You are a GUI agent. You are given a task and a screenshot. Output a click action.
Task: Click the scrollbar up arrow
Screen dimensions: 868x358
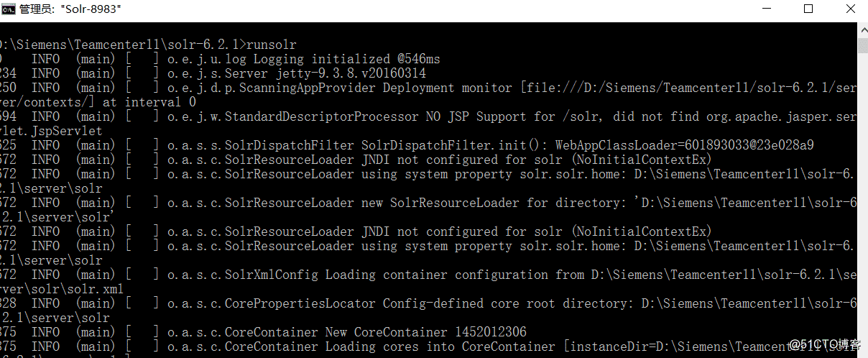coord(862,29)
